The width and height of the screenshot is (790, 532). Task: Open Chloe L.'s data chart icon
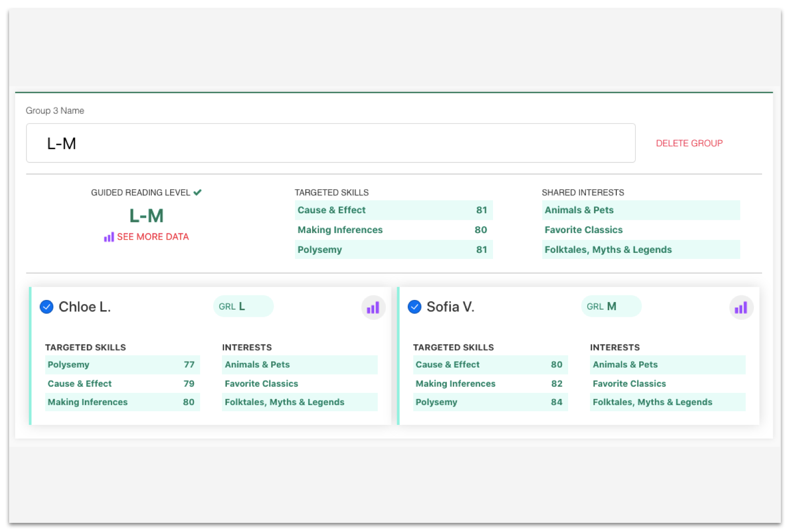(x=373, y=308)
